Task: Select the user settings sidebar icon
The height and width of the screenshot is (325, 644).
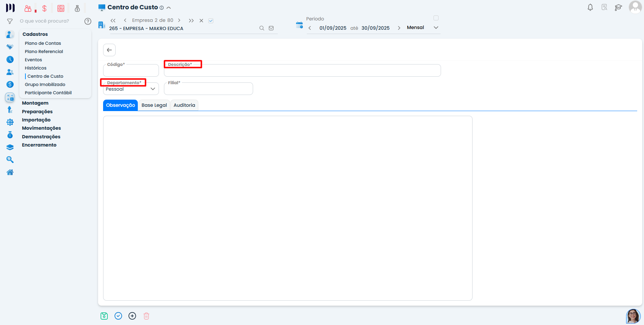Action: click(10, 34)
